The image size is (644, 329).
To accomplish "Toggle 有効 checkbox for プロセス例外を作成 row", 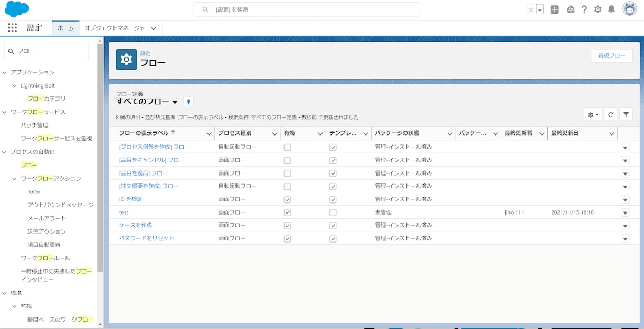I will pyautogui.click(x=287, y=147).
